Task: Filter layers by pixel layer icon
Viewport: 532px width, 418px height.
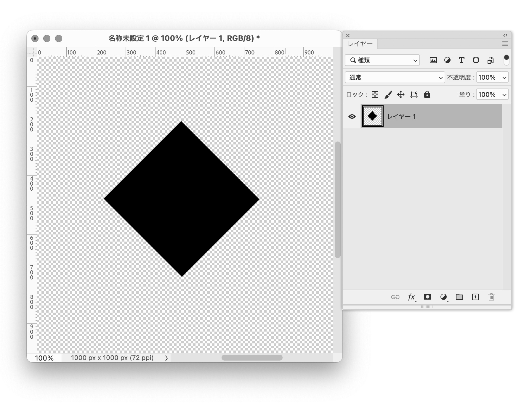Action: (x=433, y=60)
